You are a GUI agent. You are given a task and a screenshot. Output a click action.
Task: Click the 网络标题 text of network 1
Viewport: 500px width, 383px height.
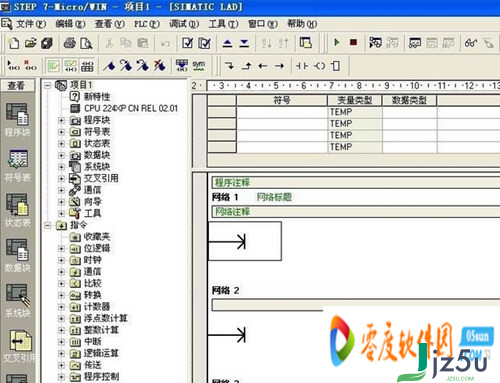(274, 197)
